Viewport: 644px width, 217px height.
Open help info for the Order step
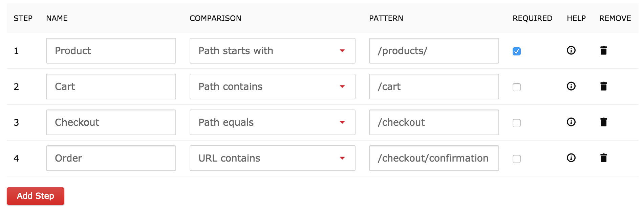(571, 158)
